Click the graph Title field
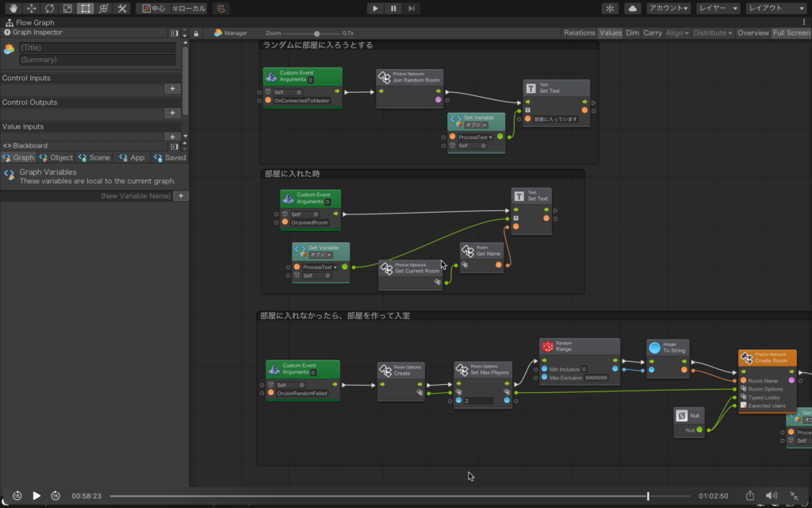The height and width of the screenshot is (508, 812). point(98,47)
